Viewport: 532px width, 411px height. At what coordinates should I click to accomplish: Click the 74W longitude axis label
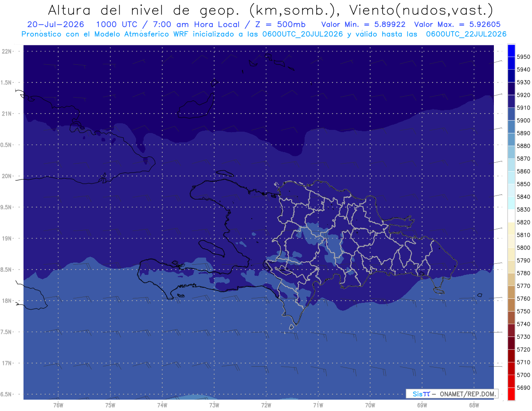[162, 405]
